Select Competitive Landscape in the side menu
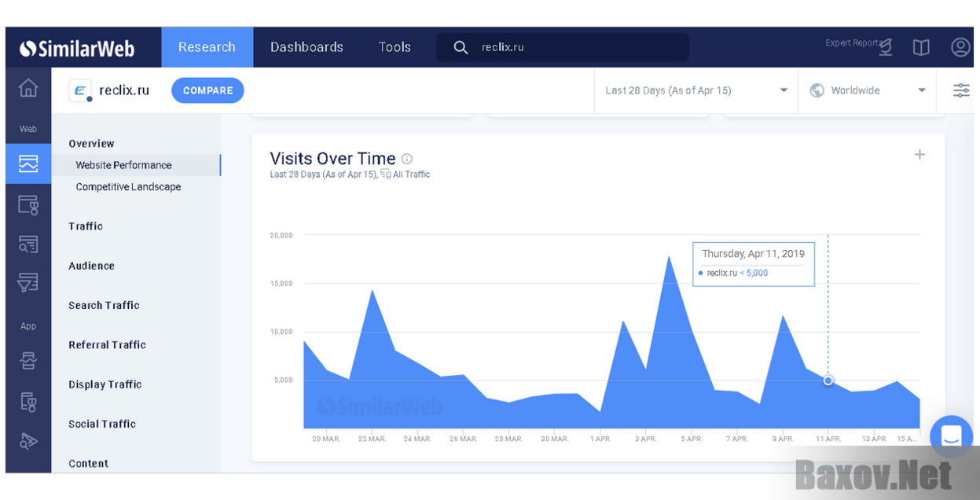 point(128,187)
